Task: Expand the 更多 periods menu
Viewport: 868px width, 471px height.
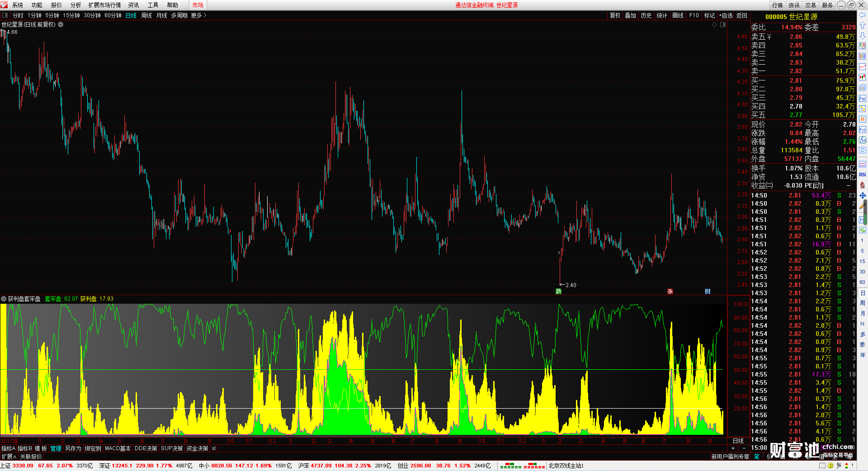Action: pyautogui.click(x=198, y=15)
